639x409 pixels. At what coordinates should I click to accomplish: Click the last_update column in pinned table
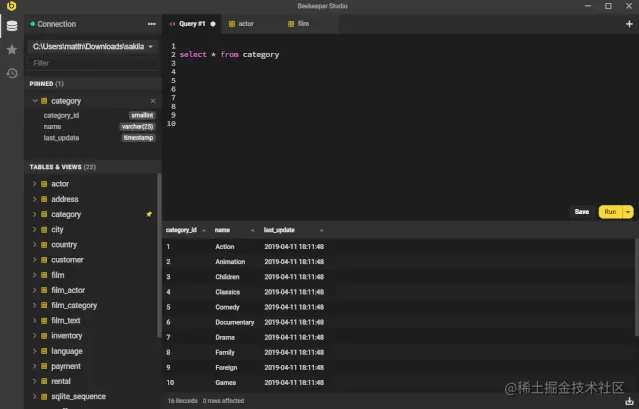[x=61, y=138]
